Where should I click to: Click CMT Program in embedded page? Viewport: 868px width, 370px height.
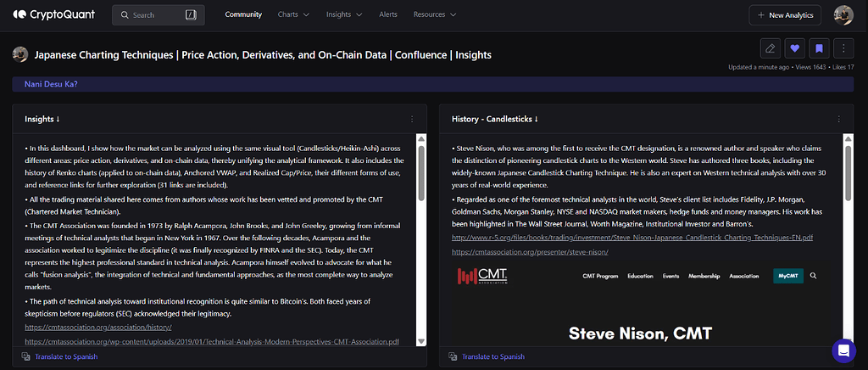click(600, 276)
